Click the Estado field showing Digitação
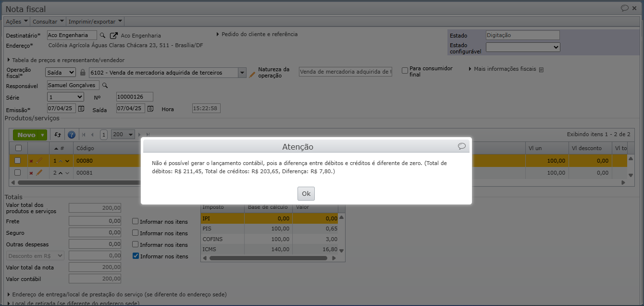 tap(523, 35)
